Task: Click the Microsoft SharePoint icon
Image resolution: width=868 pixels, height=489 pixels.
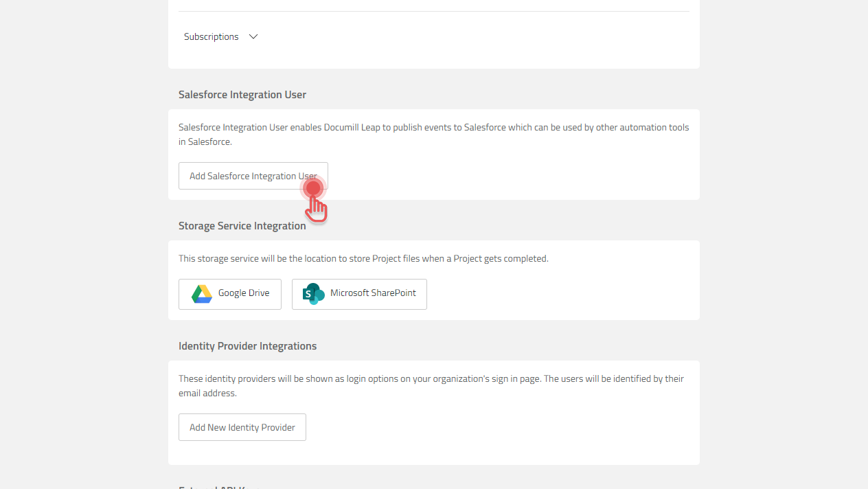Action: click(x=312, y=293)
